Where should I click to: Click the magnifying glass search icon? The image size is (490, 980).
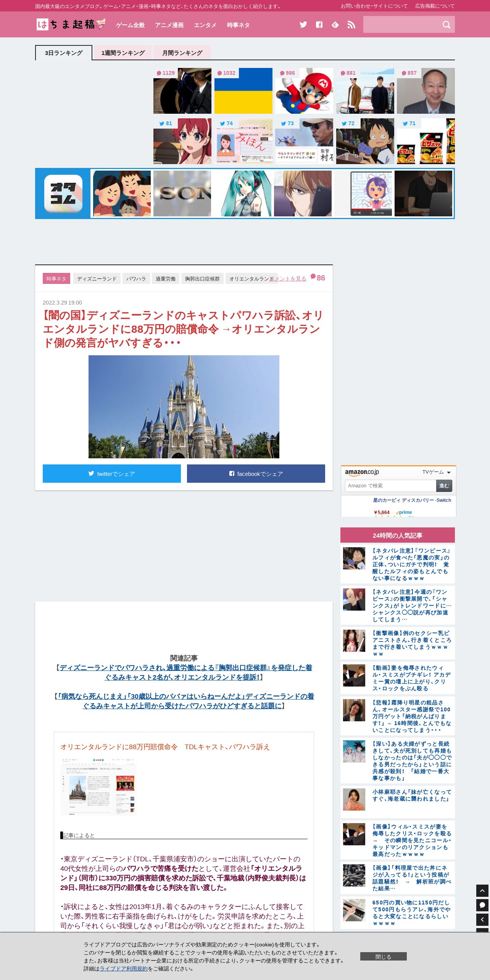click(446, 25)
